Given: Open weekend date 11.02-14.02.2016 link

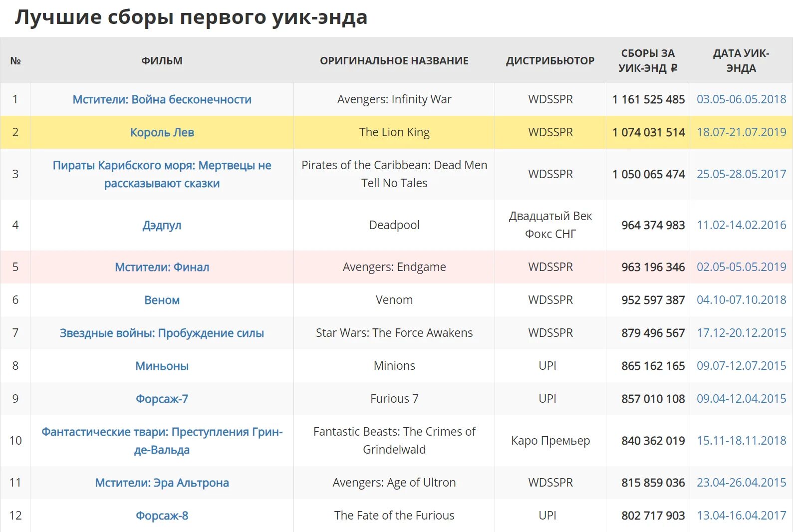Looking at the screenshot, I should tap(741, 225).
